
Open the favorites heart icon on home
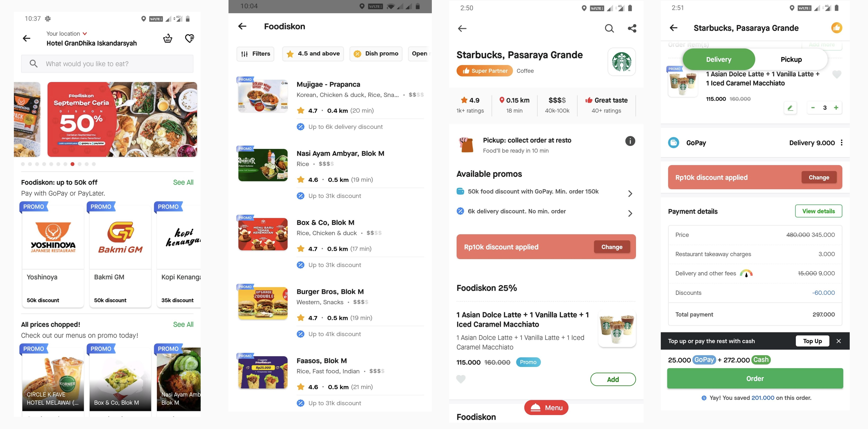coord(190,38)
